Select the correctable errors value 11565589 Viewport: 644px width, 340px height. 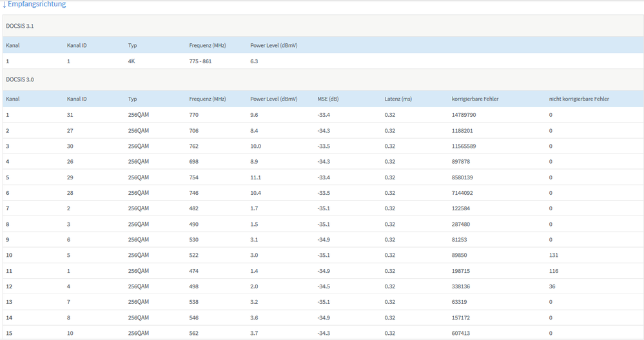464,146
